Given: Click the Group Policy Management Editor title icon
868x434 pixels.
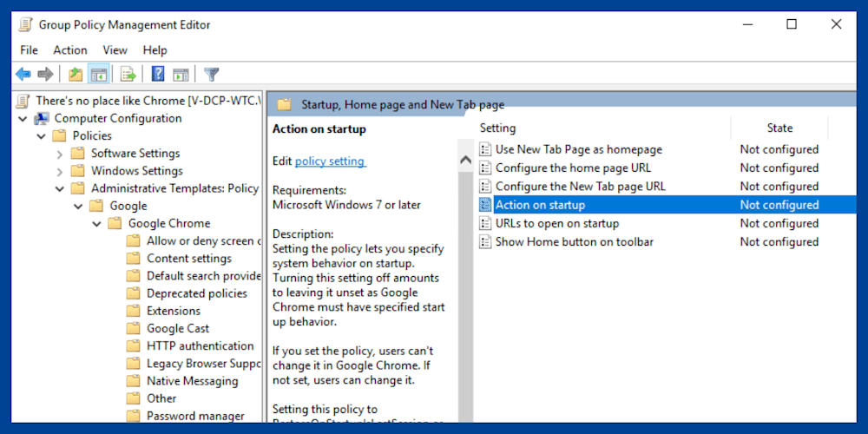Looking at the screenshot, I should [25, 24].
